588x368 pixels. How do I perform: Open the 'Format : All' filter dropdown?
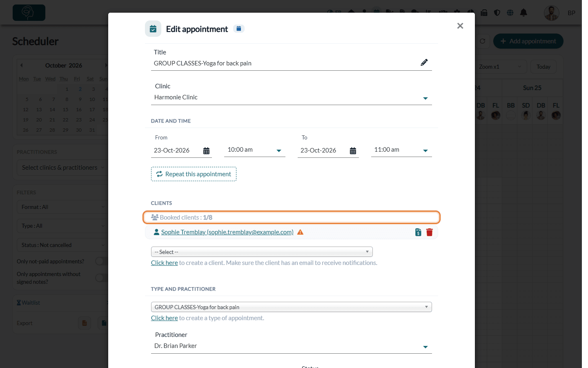pyautogui.click(x=62, y=207)
